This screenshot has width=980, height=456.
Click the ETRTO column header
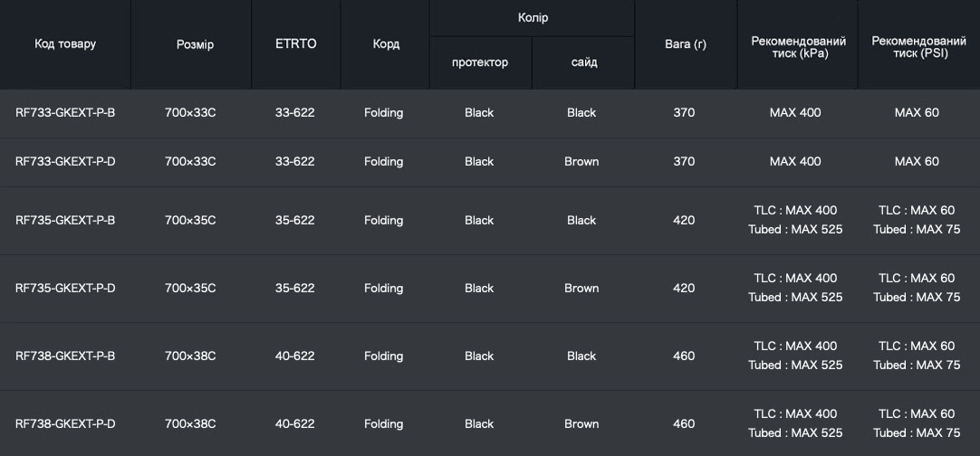[x=295, y=43]
